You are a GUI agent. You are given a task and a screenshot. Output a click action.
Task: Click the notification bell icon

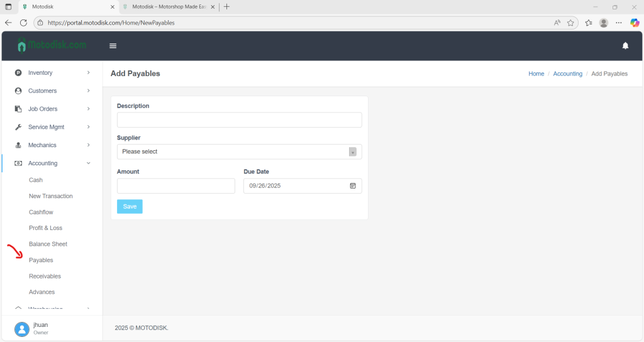tap(625, 46)
